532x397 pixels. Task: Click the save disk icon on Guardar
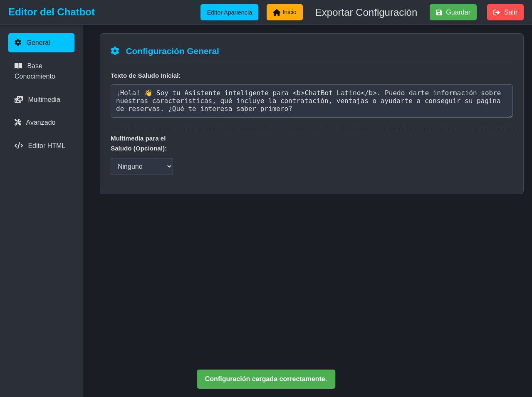coord(439,12)
